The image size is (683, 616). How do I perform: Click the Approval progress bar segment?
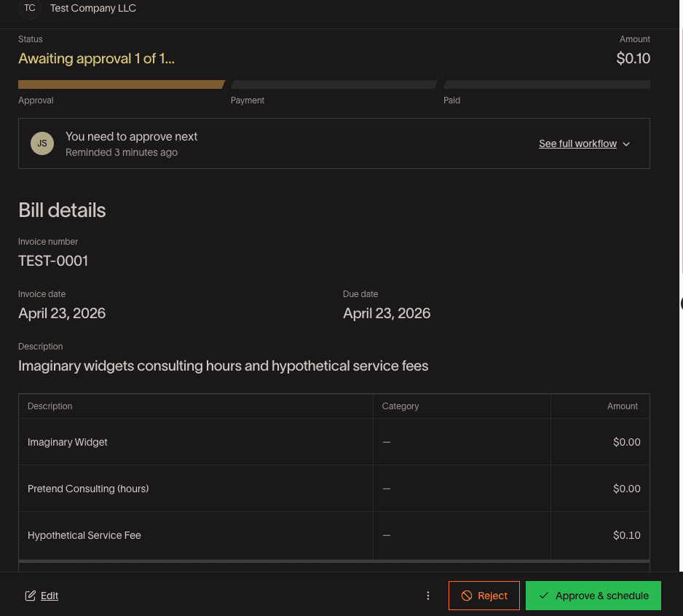point(122,84)
